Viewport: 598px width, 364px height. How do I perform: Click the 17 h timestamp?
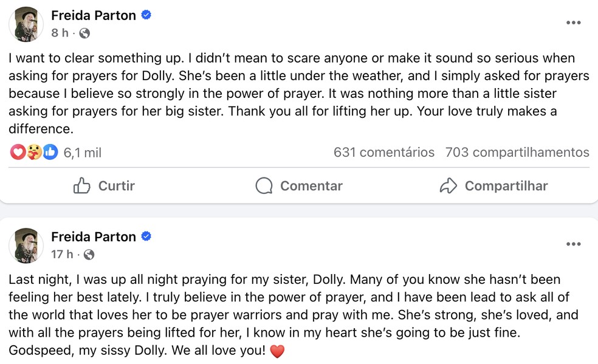(61, 255)
